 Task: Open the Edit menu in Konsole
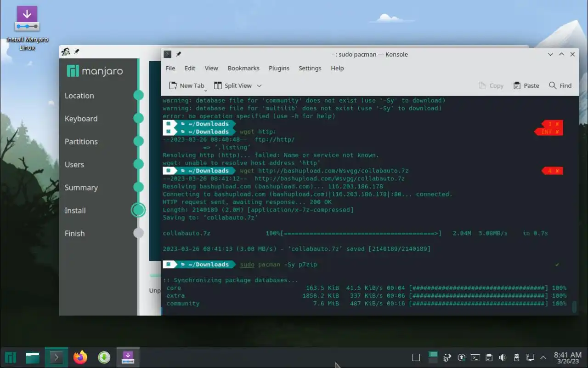coord(190,68)
